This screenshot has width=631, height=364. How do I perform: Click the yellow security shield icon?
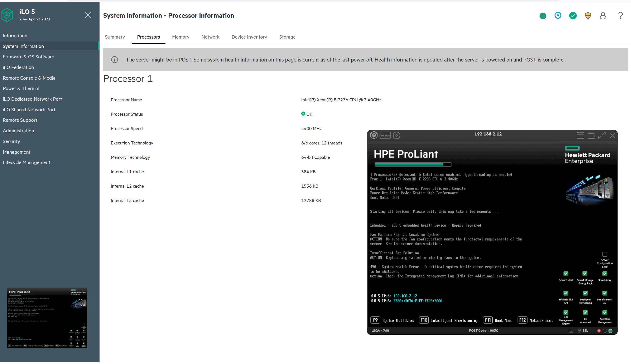(588, 16)
